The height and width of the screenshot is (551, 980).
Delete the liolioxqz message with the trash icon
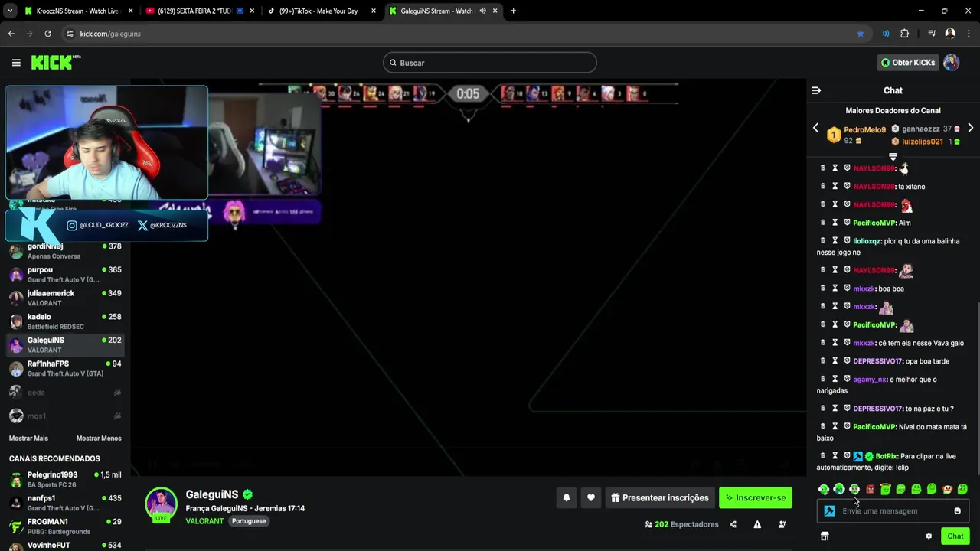pyautogui.click(x=823, y=240)
